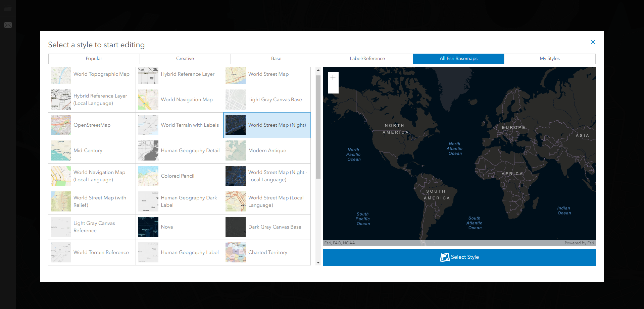The height and width of the screenshot is (309, 644).
Task: Open the Label/Reference tab
Action: [x=367, y=59]
